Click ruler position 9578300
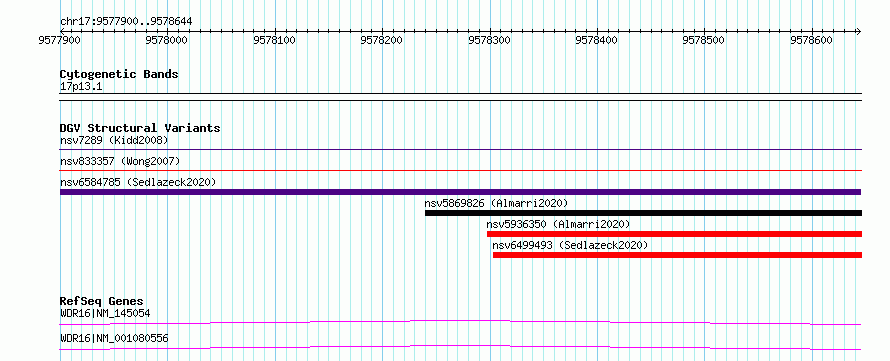This screenshot has height=361, width=890. 489,40
